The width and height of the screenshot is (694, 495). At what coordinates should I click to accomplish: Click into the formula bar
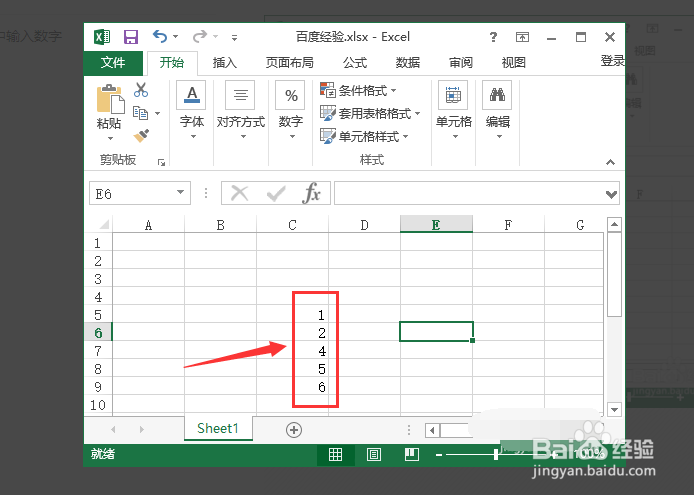tap(469, 193)
